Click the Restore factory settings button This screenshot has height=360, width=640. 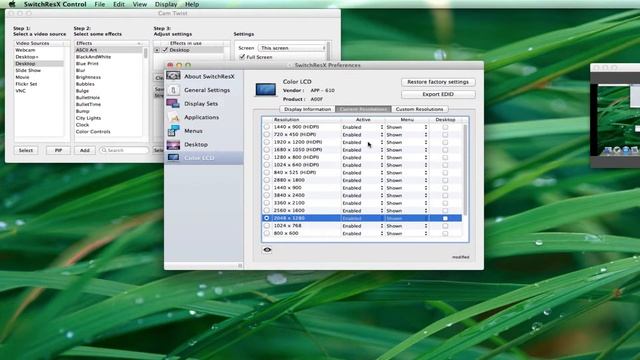pos(438,82)
